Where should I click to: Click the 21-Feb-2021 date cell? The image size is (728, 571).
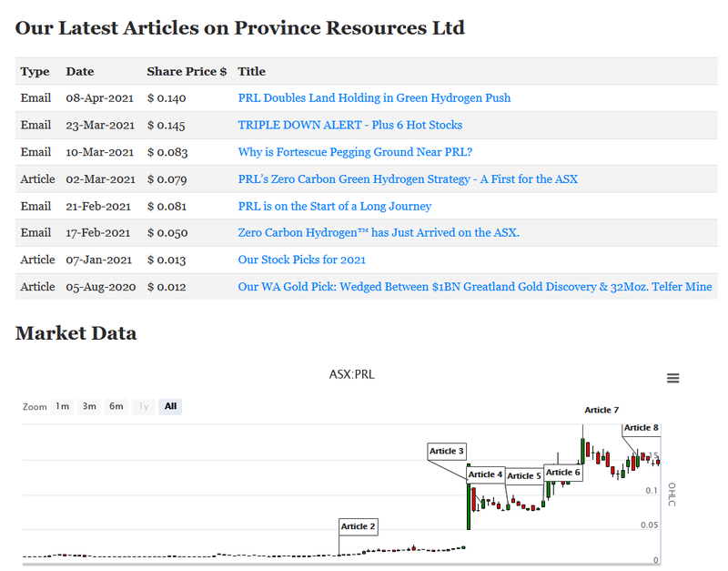[x=98, y=207]
